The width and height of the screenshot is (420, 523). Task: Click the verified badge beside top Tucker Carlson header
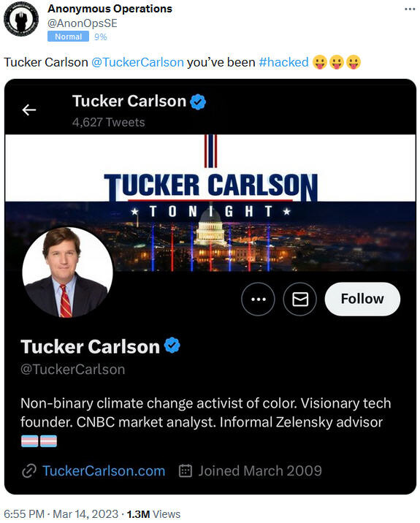click(198, 102)
